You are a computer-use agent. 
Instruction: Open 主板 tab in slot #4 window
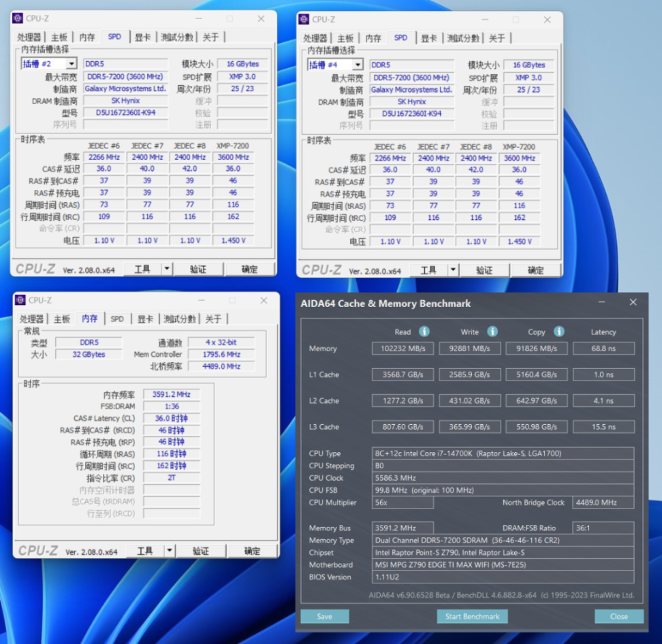pyautogui.click(x=345, y=38)
